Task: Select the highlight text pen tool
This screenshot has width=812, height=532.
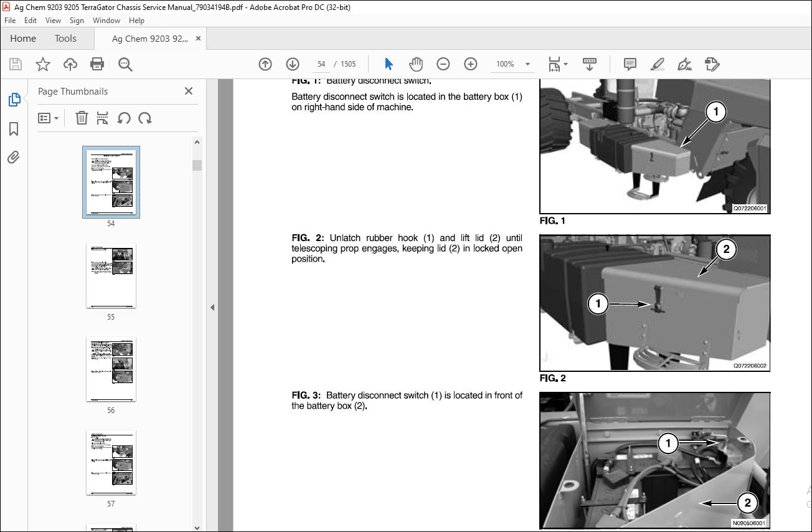Action: point(657,64)
